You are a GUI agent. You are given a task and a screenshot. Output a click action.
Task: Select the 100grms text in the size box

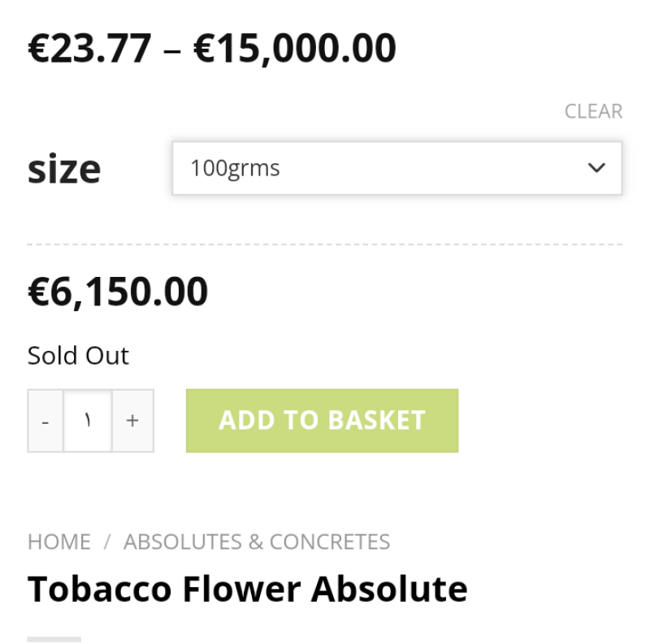235,168
